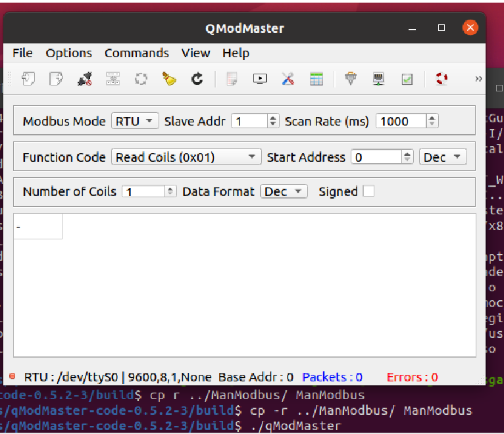Click the red connection status indicator
This screenshot has width=504, height=434.
point(13,376)
